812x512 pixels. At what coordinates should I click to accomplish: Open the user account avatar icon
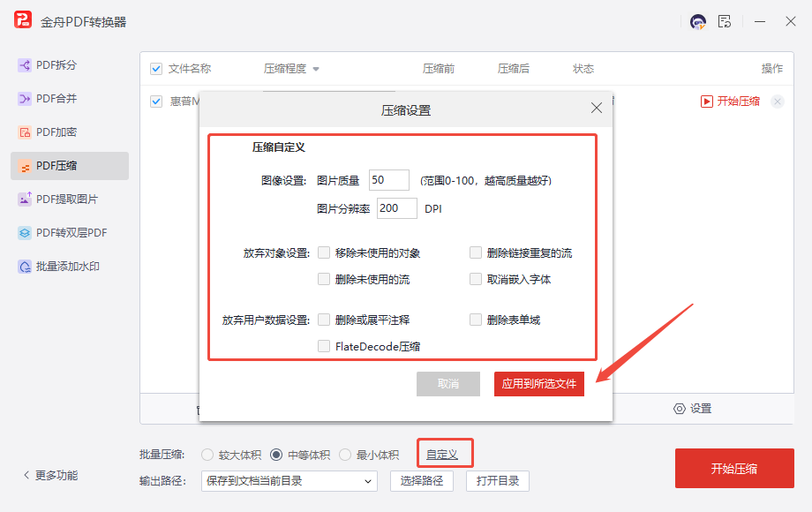pos(698,21)
